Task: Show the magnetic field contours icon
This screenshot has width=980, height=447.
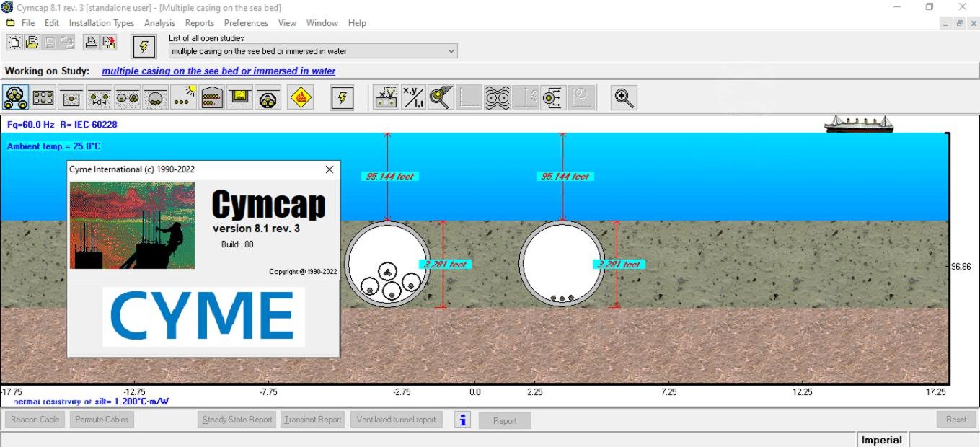Action: click(497, 97)
